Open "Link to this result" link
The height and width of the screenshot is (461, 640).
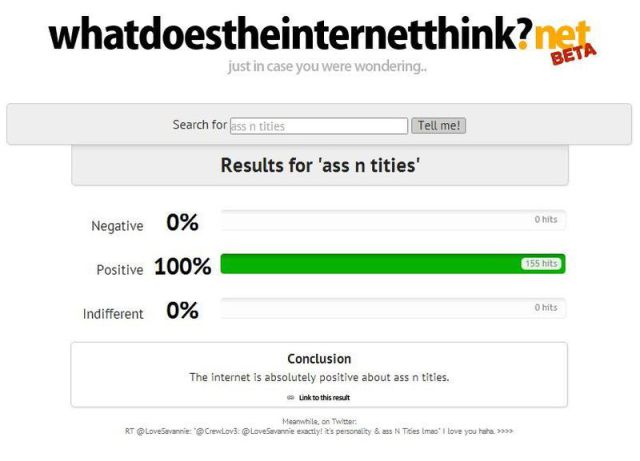324,397
